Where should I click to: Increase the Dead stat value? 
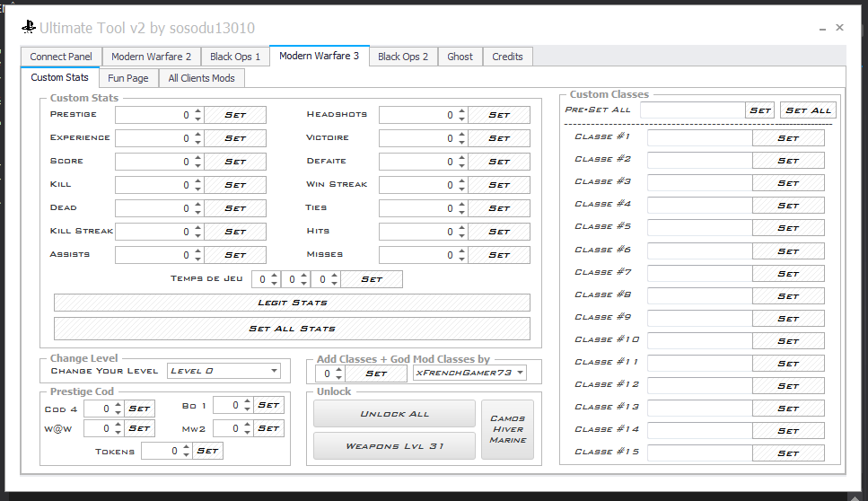point(197,205)
